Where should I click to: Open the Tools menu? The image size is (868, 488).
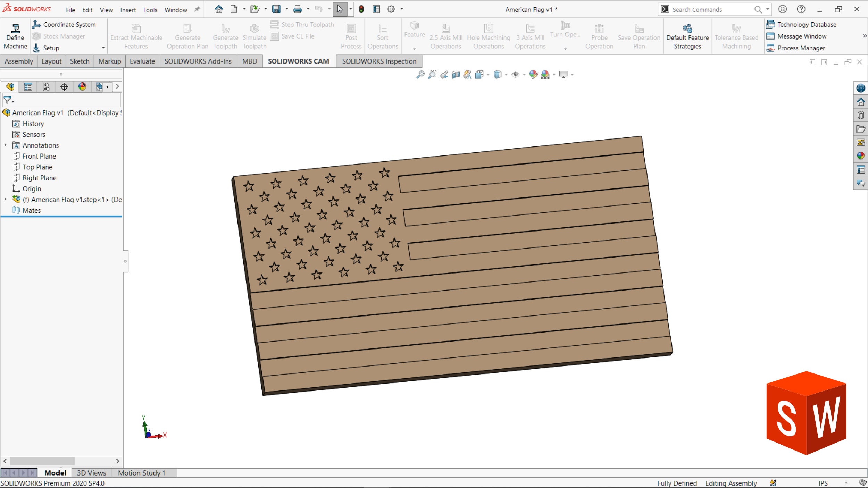click(x=150, y=10)
